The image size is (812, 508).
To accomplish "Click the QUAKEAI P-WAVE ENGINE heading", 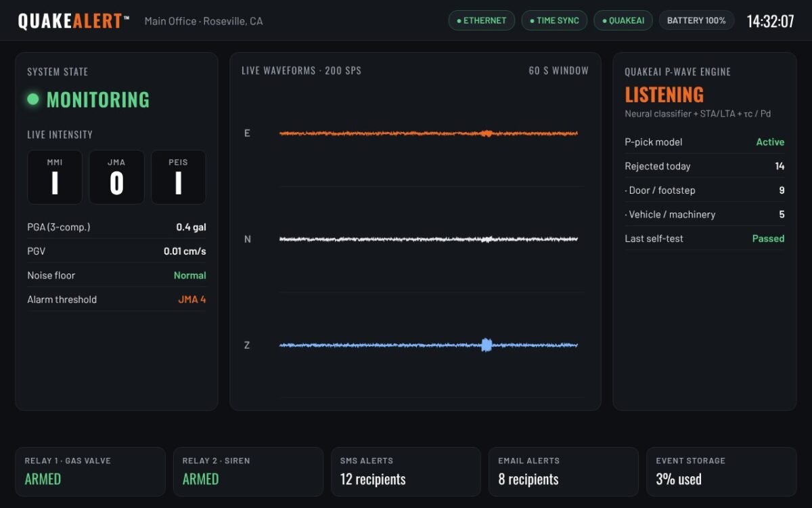I will (x=677, y=72).
